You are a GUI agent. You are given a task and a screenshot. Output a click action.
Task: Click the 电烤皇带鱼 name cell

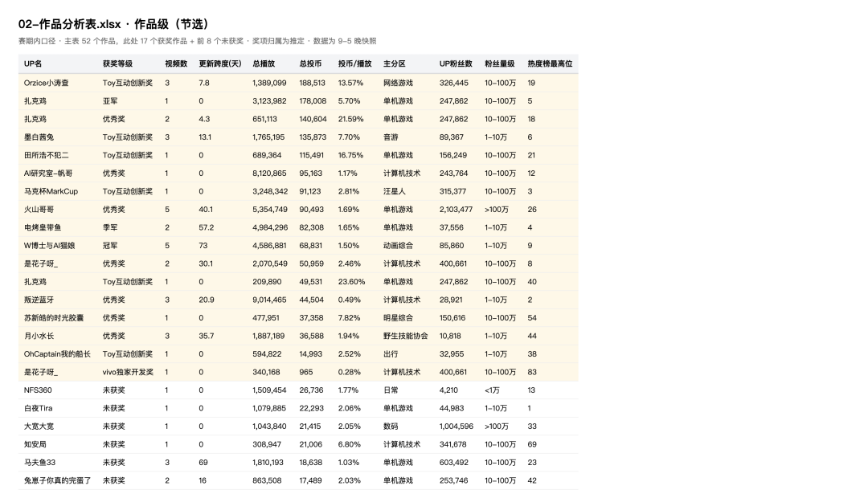coord(43,227)
